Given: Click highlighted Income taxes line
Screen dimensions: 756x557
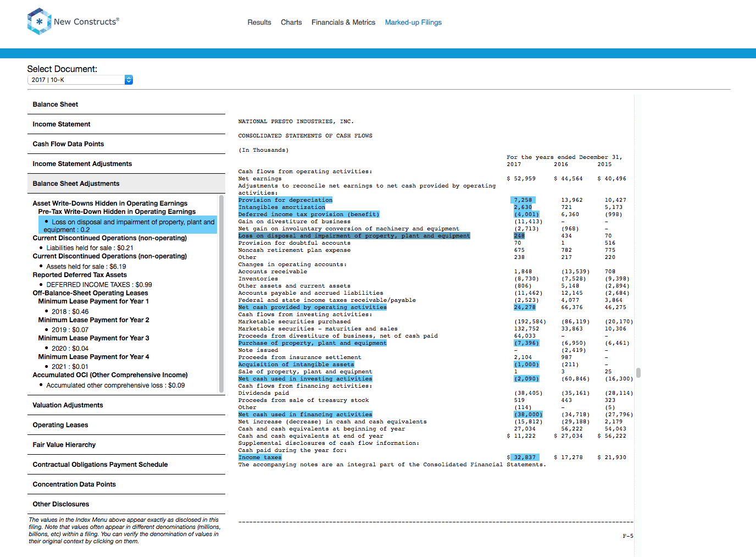Looking at the screenshot, I should 260,457.
